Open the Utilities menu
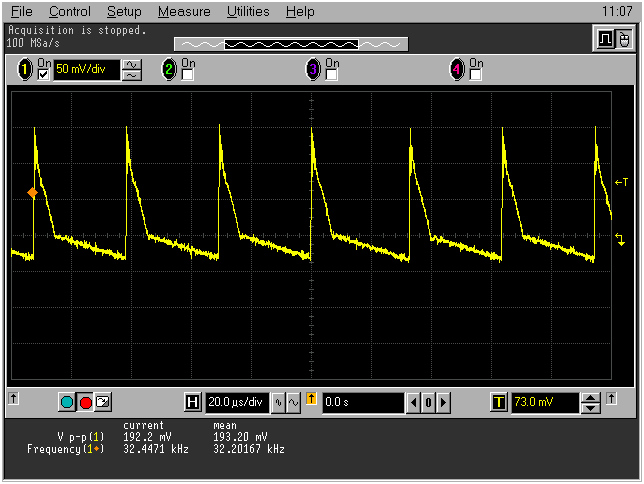This screenshot has height=484, width=644. [x=248, y=12]
